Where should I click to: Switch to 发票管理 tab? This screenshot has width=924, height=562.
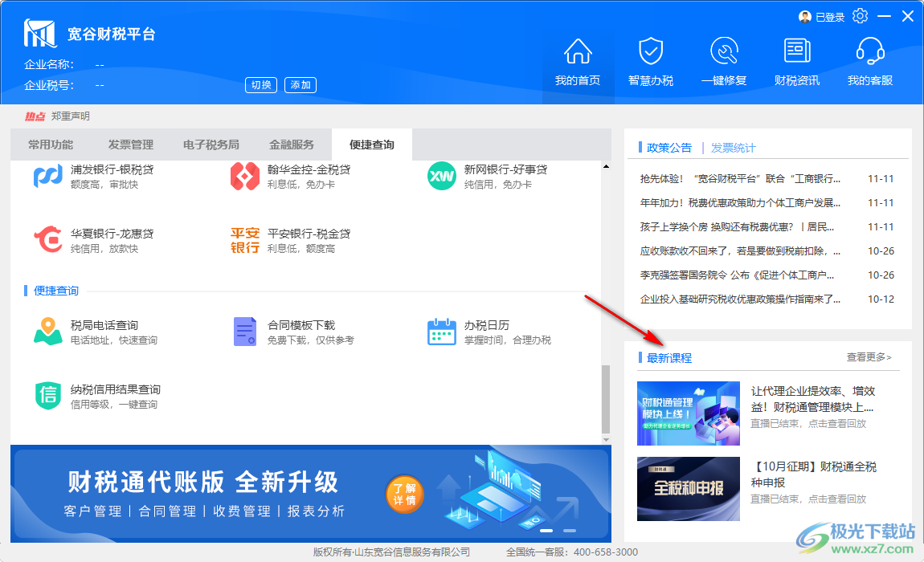click(x=131, y=145)
